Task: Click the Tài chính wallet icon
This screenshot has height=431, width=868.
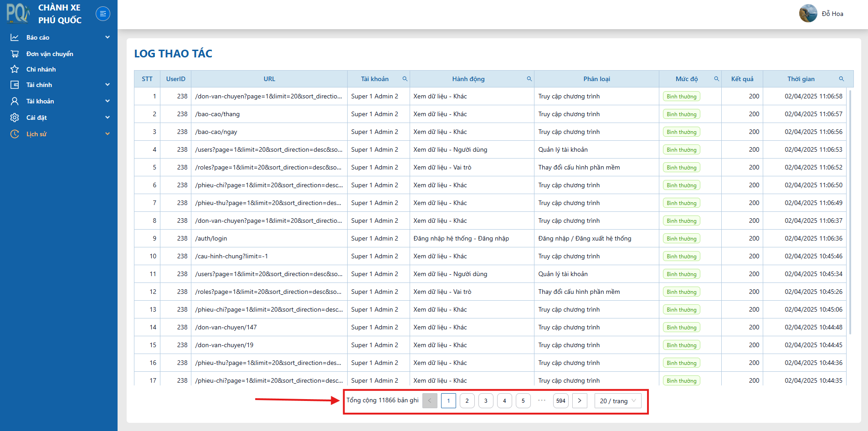Action: point(15,85)
